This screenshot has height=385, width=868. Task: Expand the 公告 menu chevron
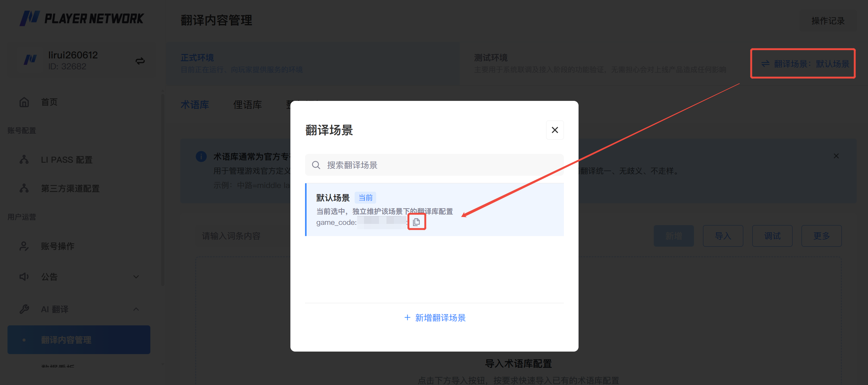point(136,277)
